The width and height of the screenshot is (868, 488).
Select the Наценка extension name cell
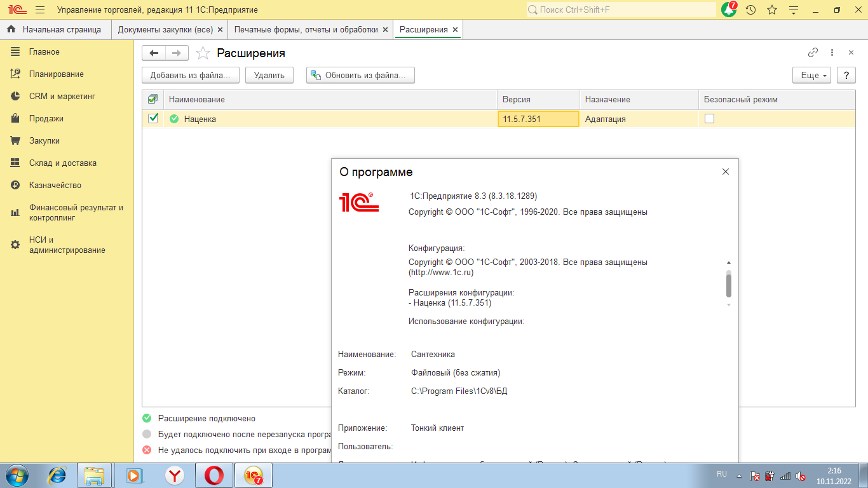tap(330, 119)
